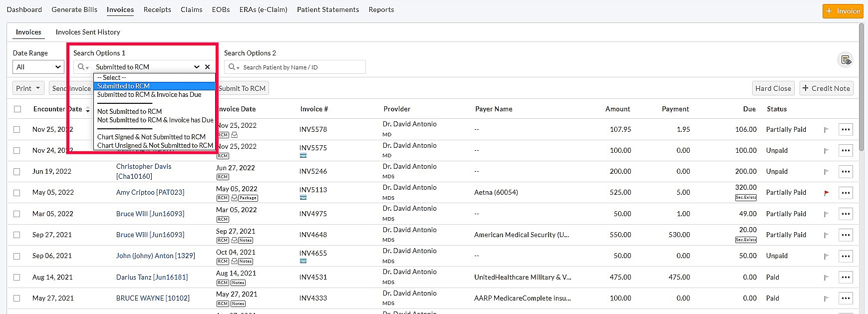The height and width of the screenshot is (314, 868).
Task: Click the Credit Note button
Action: point(827,88)
